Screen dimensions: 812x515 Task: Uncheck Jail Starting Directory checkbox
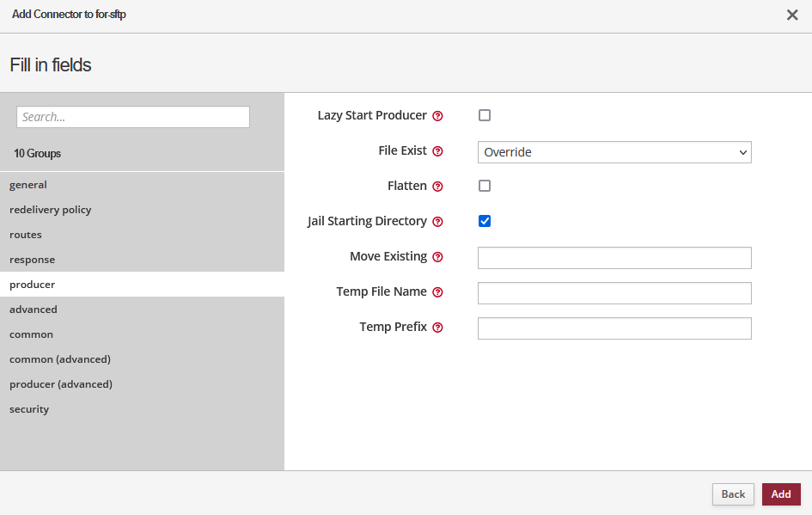(x=485, y=221)
